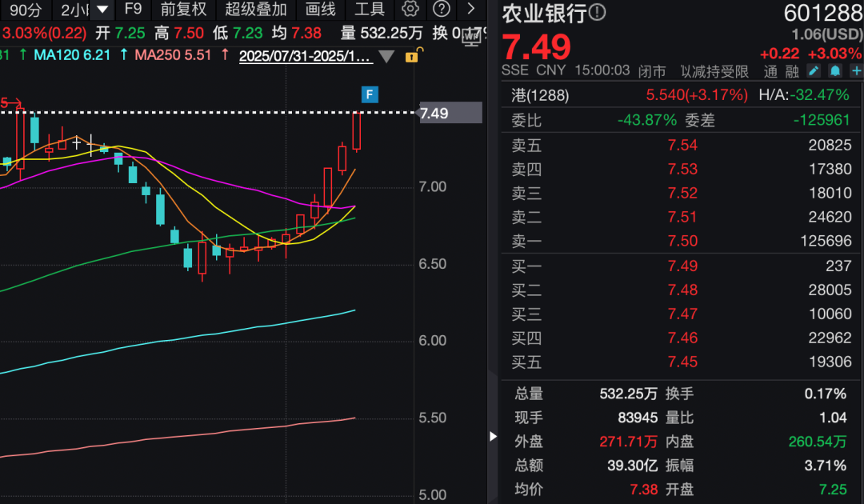Click the 振幅 3.71% value
This screenshot has width=864, height=504.
825,466
